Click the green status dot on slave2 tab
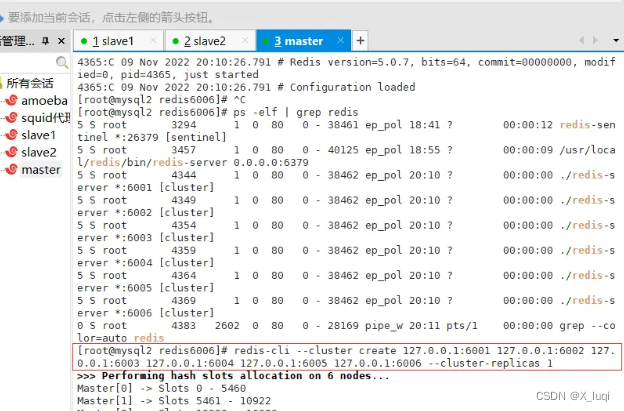624x411 pixels. point(176,41)
